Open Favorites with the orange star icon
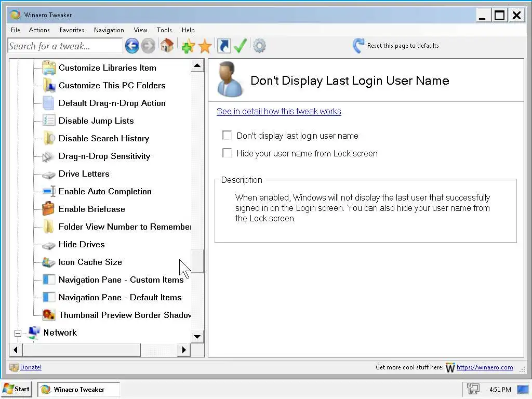Screen dimensions: 532x399 205,46
